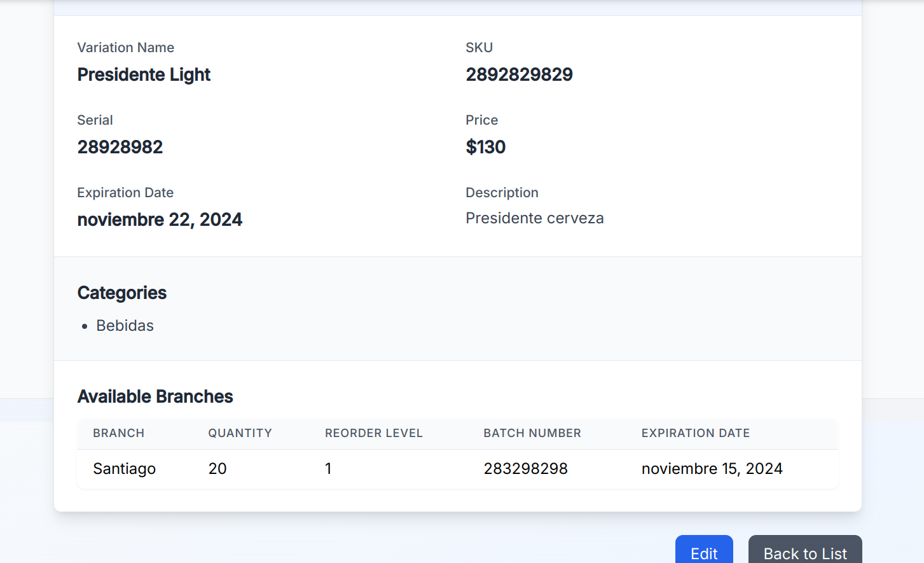924x563 pixels.
Task: Select the Santiago branch row
Action: coord(125,469)
